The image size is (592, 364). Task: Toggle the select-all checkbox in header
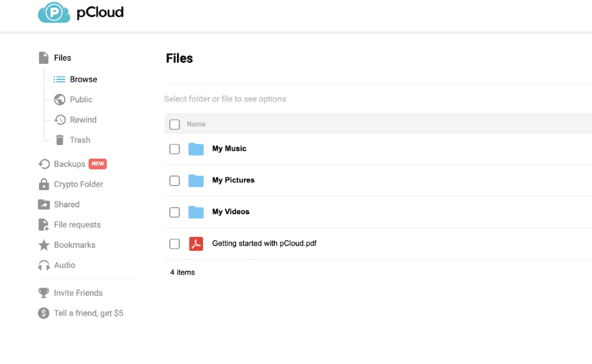pos(175,124)
